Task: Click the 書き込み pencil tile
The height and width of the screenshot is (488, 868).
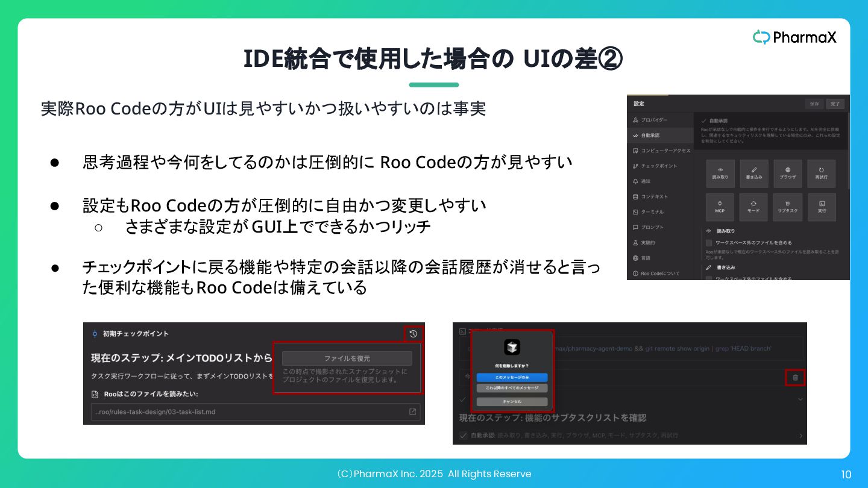Action: pyautogui.click(x=754, y=174)
